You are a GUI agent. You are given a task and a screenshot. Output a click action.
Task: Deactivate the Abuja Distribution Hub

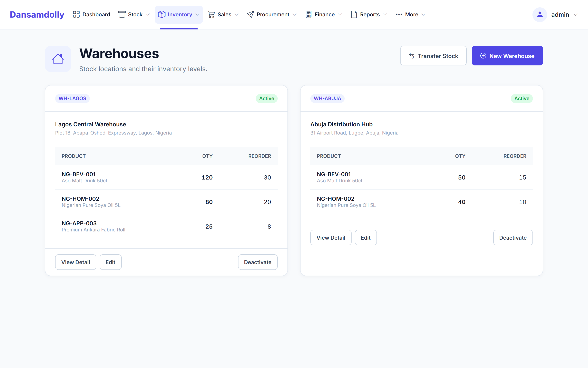(x=513, y=238)
